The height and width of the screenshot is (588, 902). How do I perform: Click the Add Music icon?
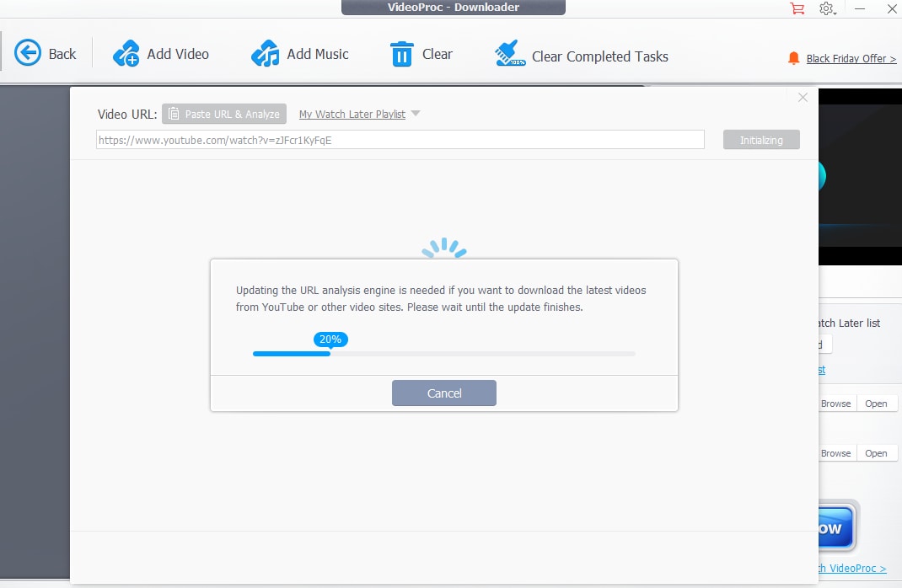[x=266, y=53]
